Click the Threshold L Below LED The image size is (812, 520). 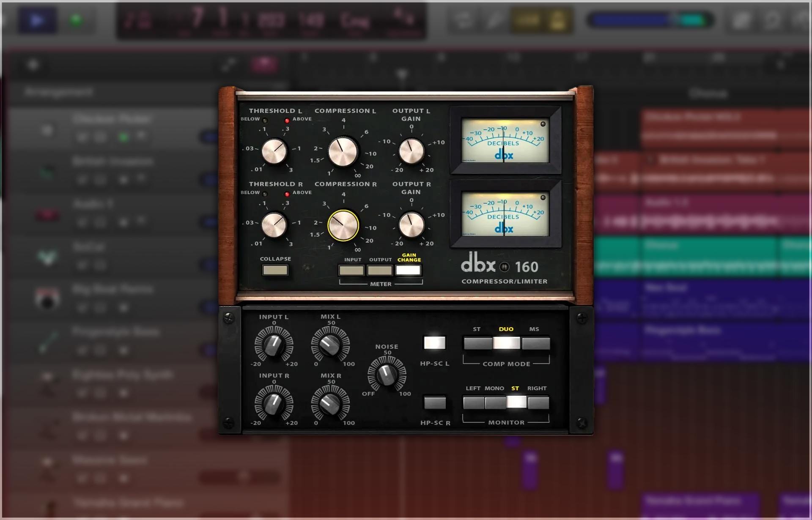coord(265,120)
